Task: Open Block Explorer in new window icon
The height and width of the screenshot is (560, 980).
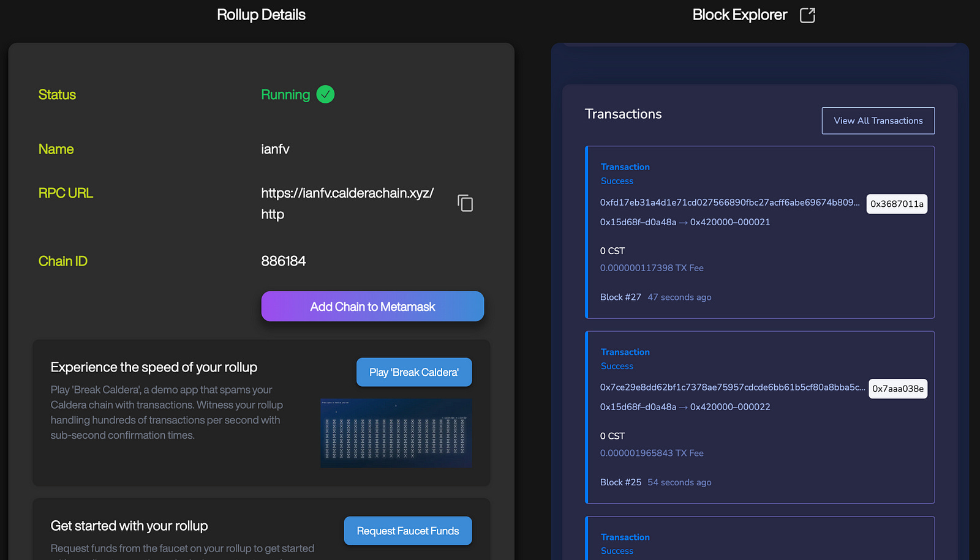Action: click(x=807, y=15)
